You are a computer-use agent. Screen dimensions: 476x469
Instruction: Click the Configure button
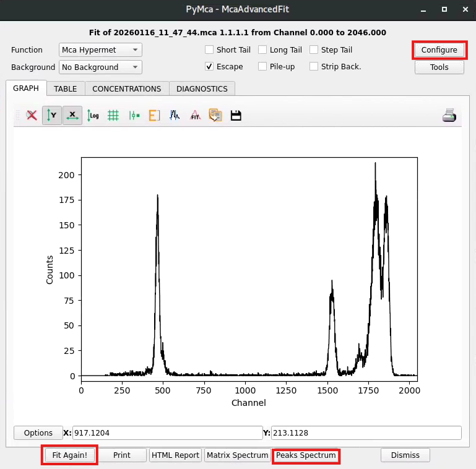(439, 49)
